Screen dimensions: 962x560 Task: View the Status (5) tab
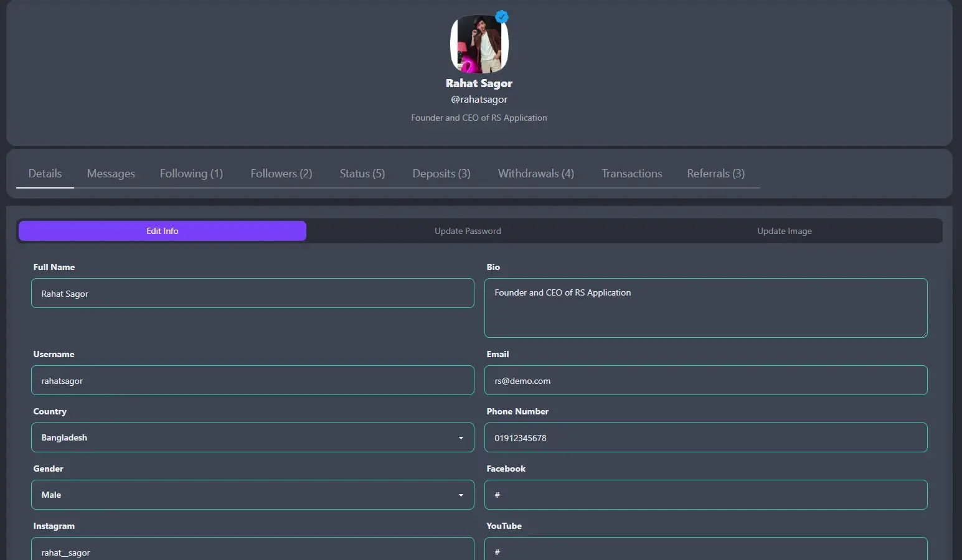click(x=362, y=174)
